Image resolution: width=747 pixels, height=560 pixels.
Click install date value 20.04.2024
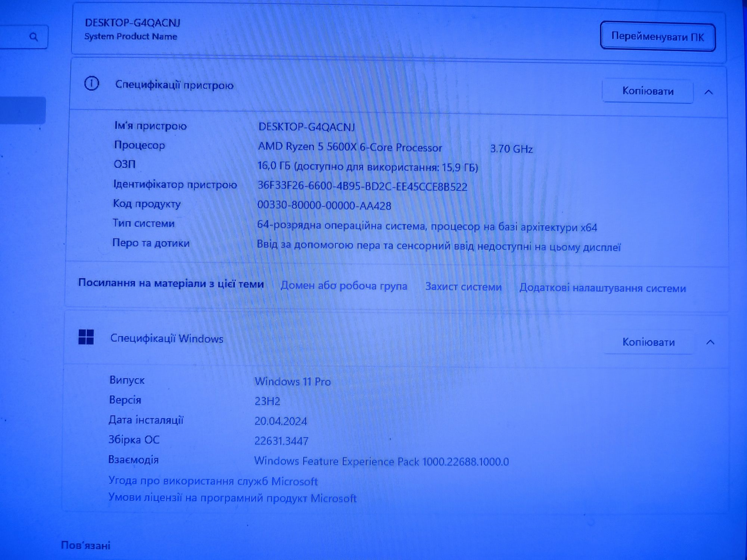point(280,421)
